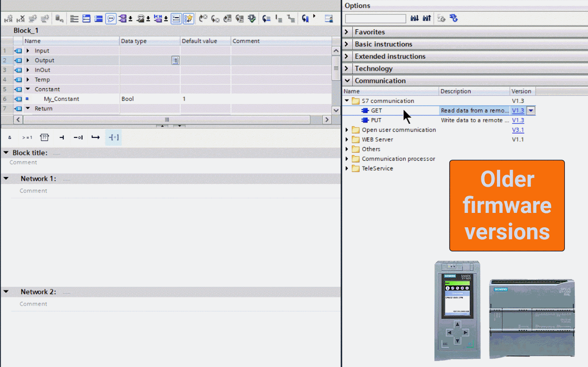Click the GET instruction icon under S7 communication
The height and width of the screenshot is (367, 588).
(366, 110)
